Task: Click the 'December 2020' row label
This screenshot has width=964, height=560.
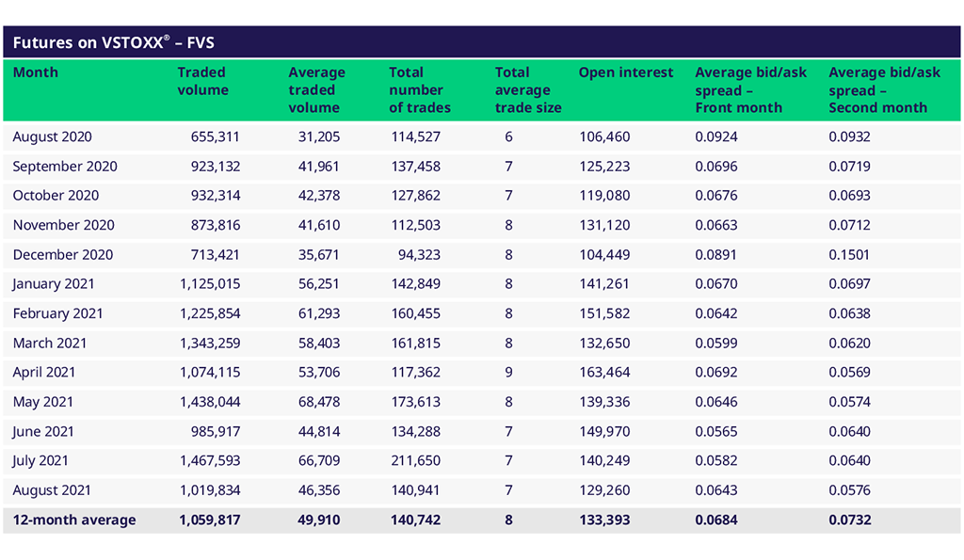Action: [x=62, y=255]
